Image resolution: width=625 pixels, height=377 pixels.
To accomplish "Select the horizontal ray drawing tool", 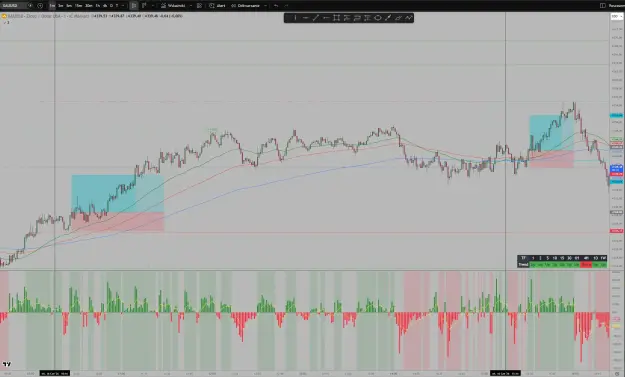I will coord(326,18).
